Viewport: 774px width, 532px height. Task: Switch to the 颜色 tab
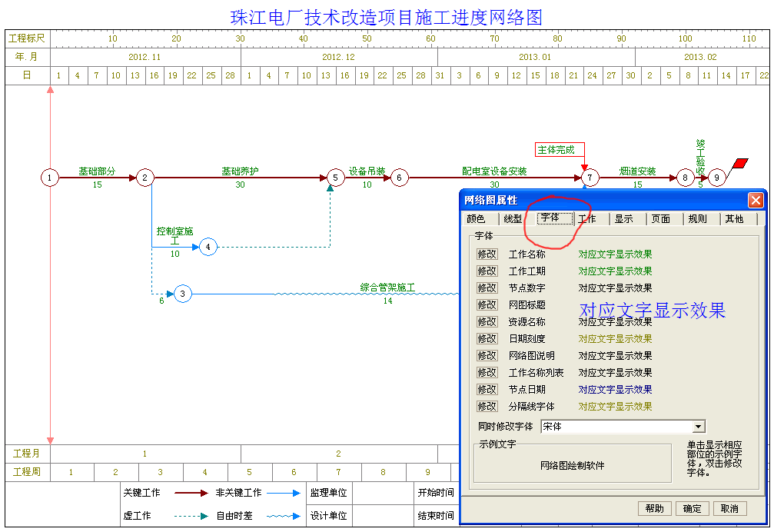[477, 219]
